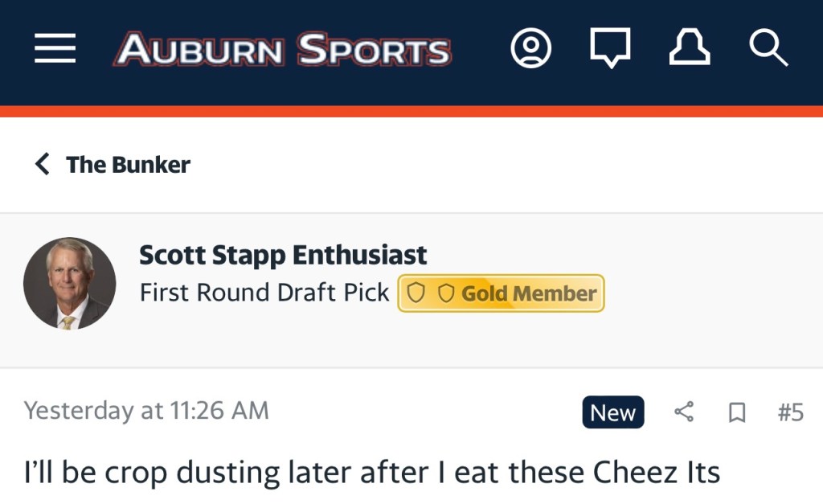
Task: Click the left shield icon in the badge
Action: 416,293
